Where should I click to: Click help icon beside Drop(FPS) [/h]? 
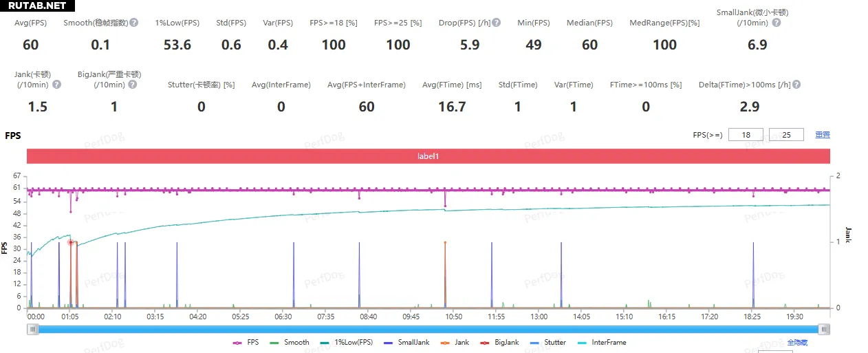[x=497, y=23]
